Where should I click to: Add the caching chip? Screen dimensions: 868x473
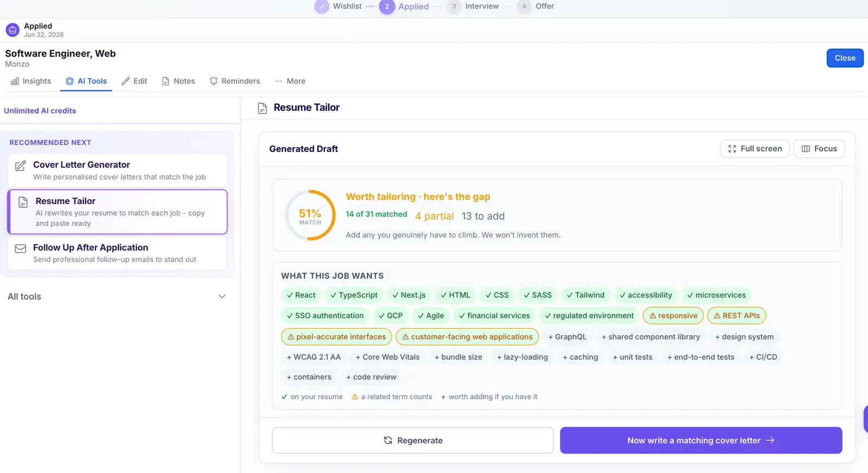click(580, 357)
